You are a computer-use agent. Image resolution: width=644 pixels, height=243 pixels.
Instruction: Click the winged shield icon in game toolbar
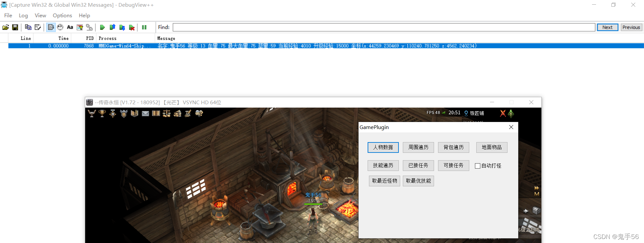click(124, 114)
